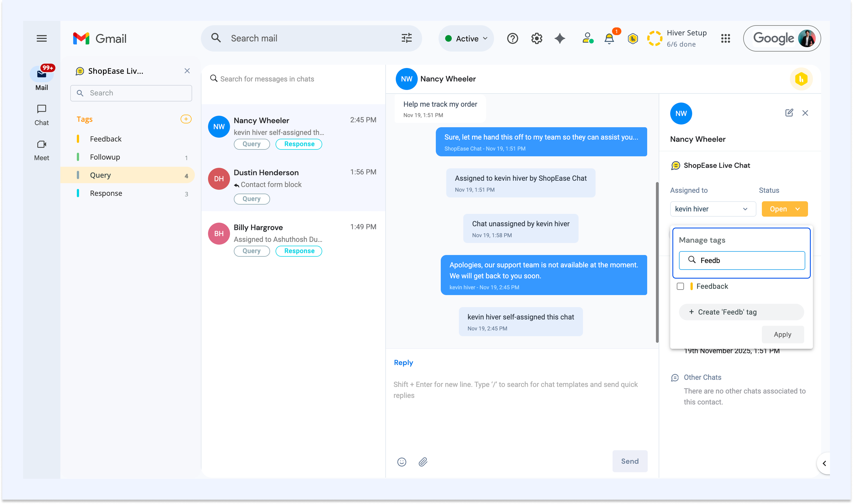
Task: Attach a file to the reply
Action: tap(423, 461)
